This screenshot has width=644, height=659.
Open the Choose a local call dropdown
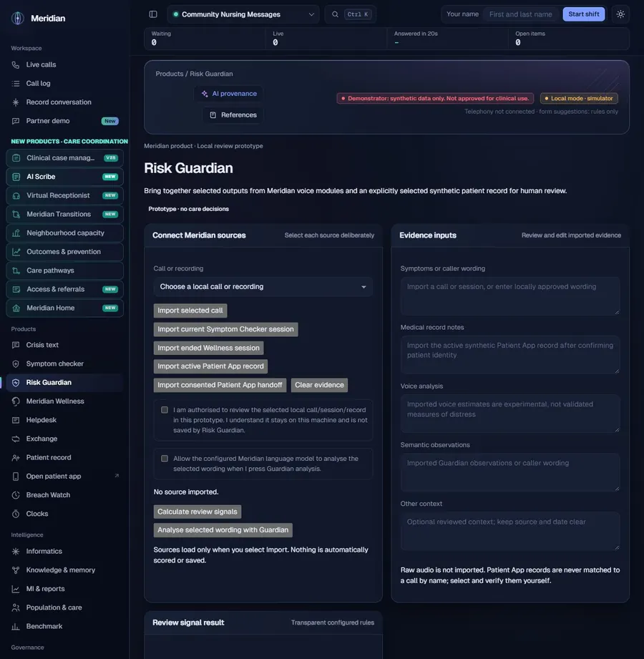click(x=263, y=287)
